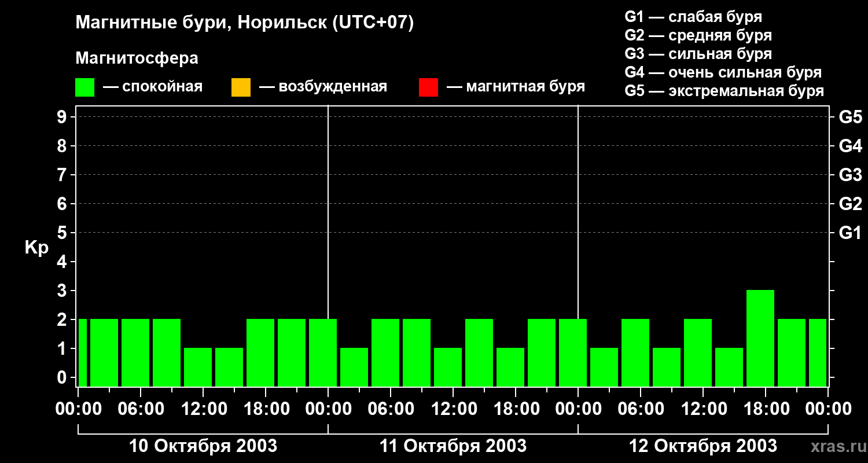Click the title "Магнитные бури, Норильск (UTC+07)"
The width and height of the screenshot is (868, 463).
click(x=245, y=23)
